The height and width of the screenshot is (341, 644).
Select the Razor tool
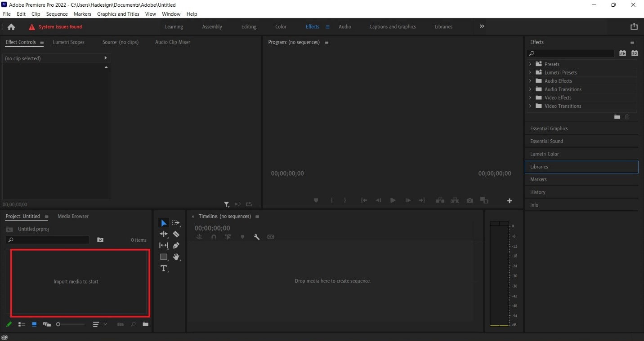click(x=176, y=234)
